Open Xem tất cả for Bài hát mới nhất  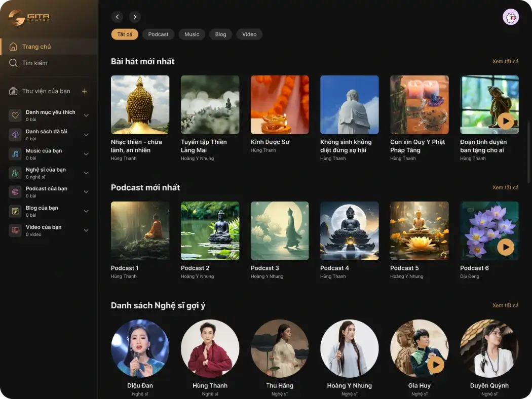[x=506, y=61]
